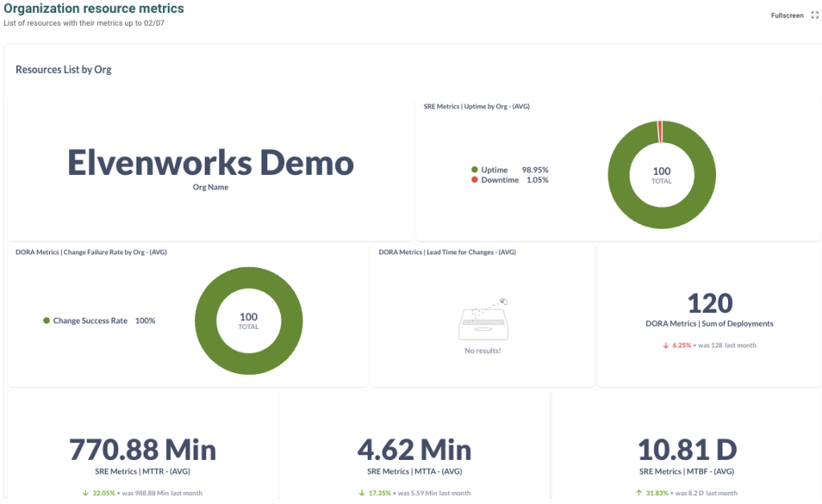Click the 100% change success value
822x504 pixels.
pos(145,321)
